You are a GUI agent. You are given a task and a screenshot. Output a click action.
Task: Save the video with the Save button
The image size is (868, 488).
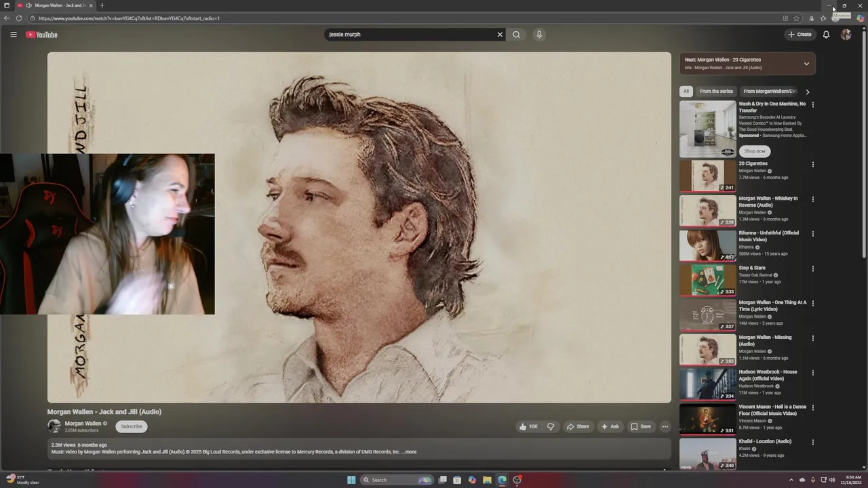641,426
